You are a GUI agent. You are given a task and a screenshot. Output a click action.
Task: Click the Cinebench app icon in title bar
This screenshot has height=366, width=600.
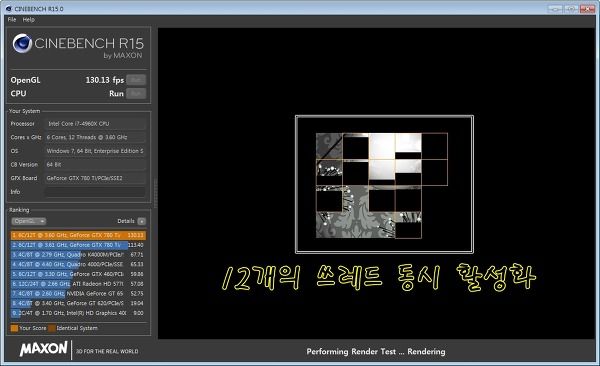pyautogui.click(x=8, y=8)
